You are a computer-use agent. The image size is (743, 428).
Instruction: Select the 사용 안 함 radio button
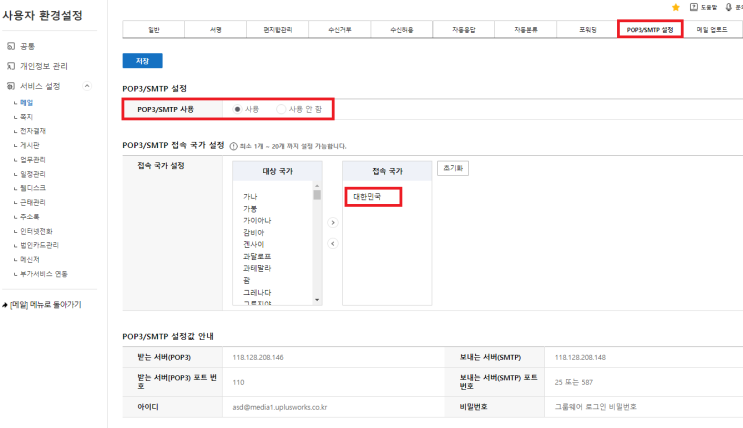point(281,109)
